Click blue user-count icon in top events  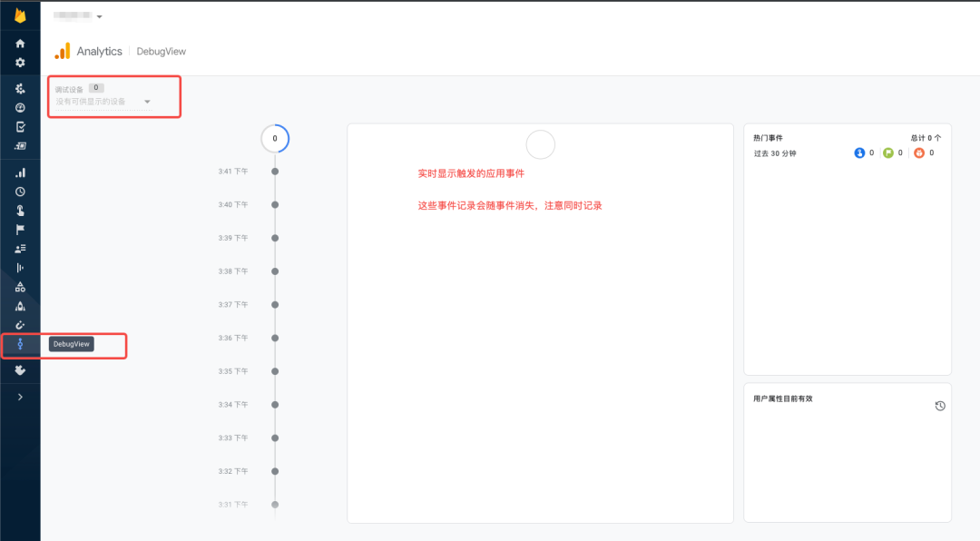(x=859, y=152)
